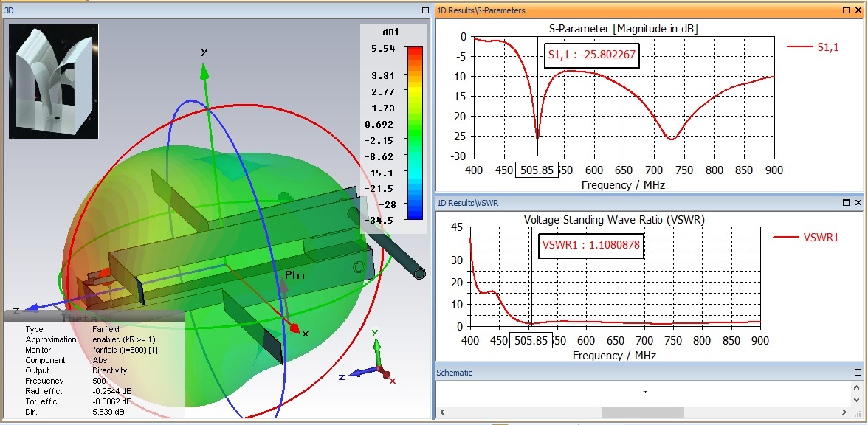Maximize the S-Parameters results panel

point(846,10)
